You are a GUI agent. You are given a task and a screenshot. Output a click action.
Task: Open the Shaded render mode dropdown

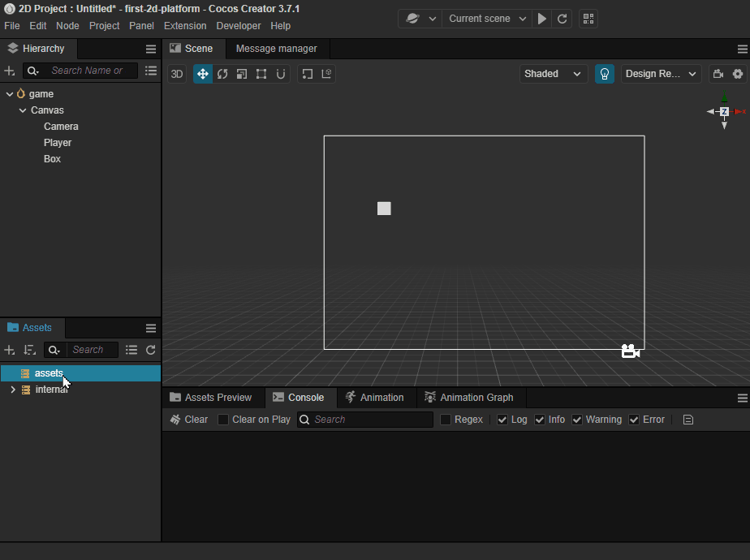click(554, 74)
